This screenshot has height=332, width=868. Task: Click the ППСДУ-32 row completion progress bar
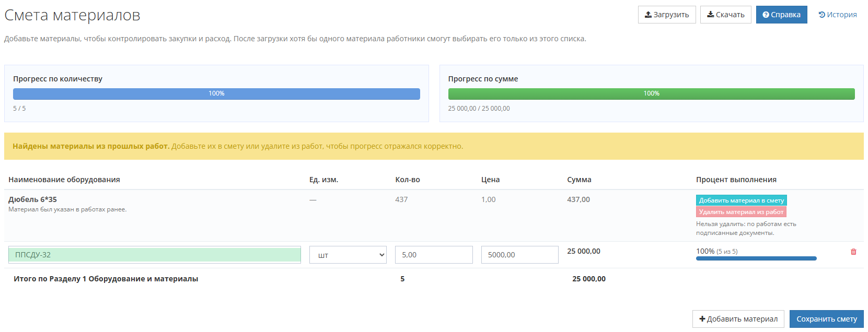coord(756,258)
